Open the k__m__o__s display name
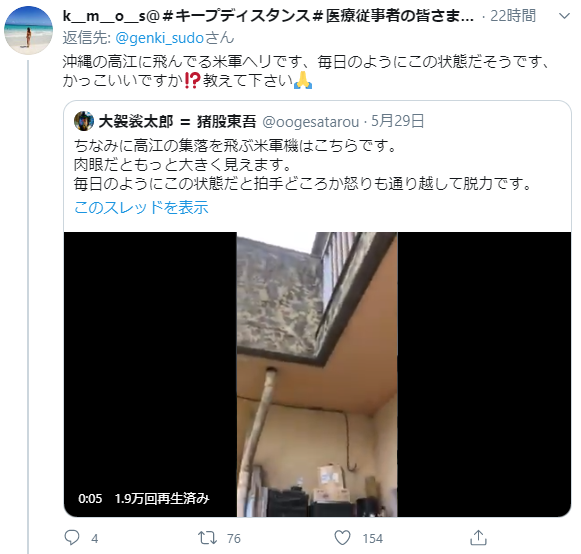Screen dimensions: 581x554 [x=268, y=16]
